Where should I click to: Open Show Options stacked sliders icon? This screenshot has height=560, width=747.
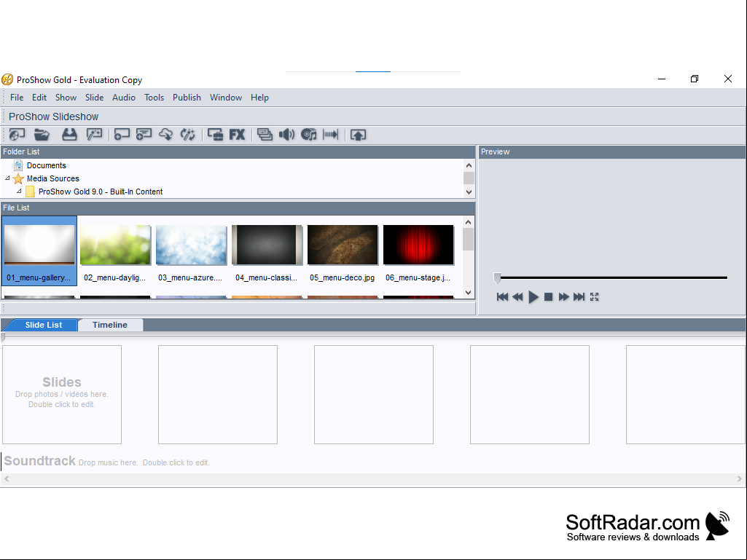tap(265, 135)
